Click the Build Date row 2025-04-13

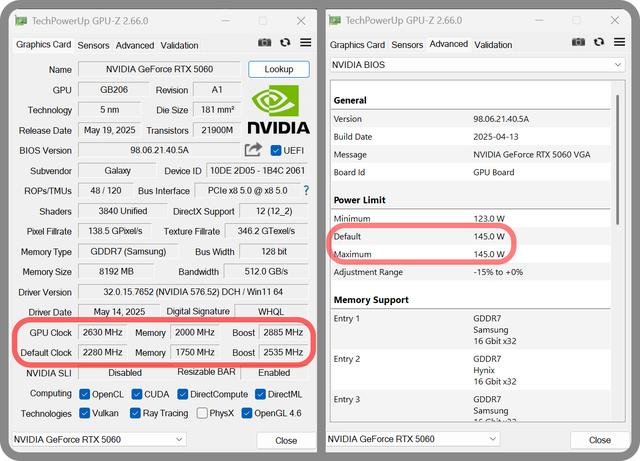(471, 137)
